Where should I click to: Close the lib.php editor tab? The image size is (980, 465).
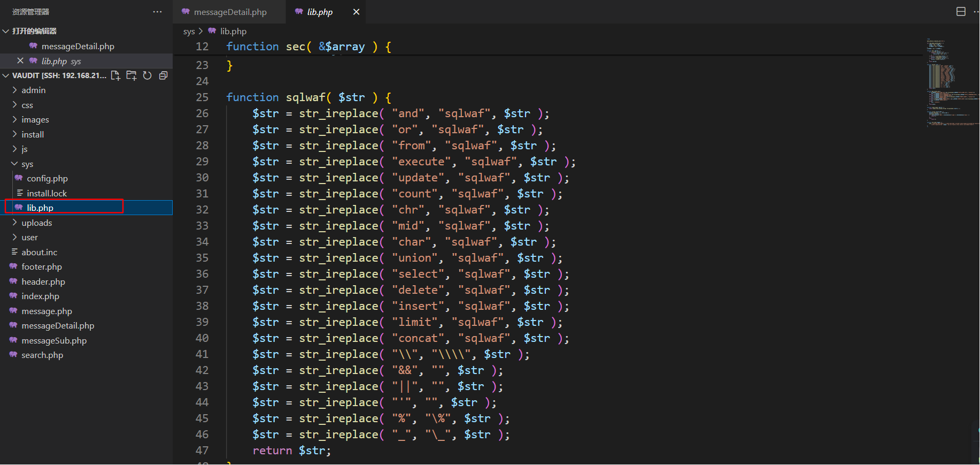pos(356,12)
